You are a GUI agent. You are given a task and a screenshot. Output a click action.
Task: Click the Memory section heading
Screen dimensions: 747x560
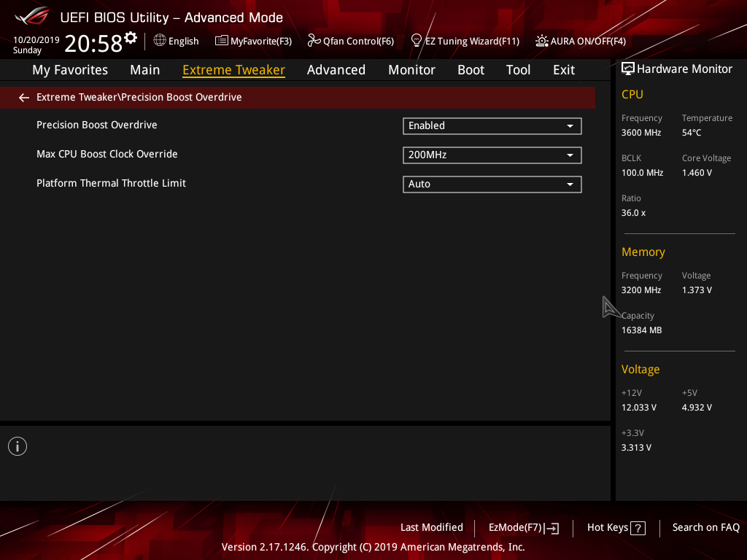tap(643, 252)
